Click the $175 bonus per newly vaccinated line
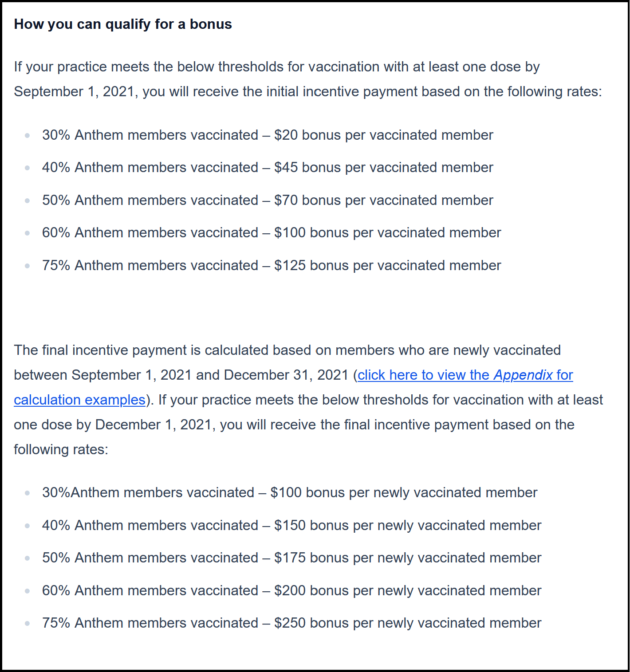Screen dimensions: 630x672 pyautogui.click(x=291, y=558)
